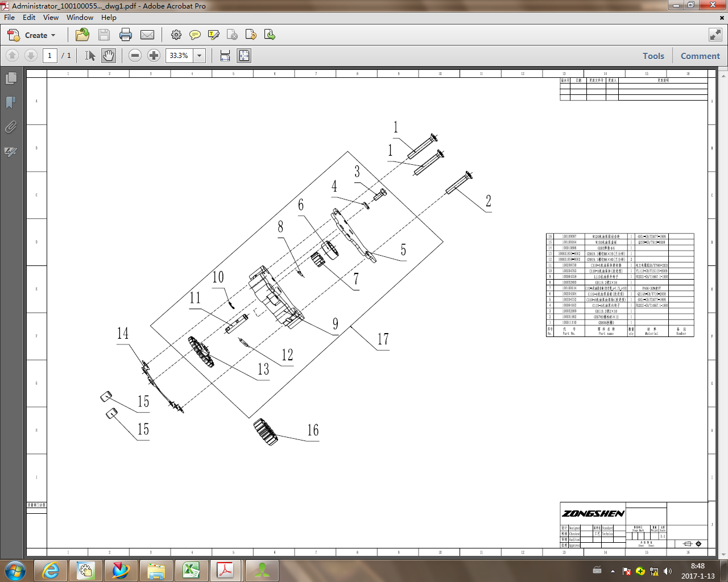The width and height of the screenshot is (728, 582).
Task: Toggle fit to full page view
Action: pyautogui.click(x=244, y=56)
